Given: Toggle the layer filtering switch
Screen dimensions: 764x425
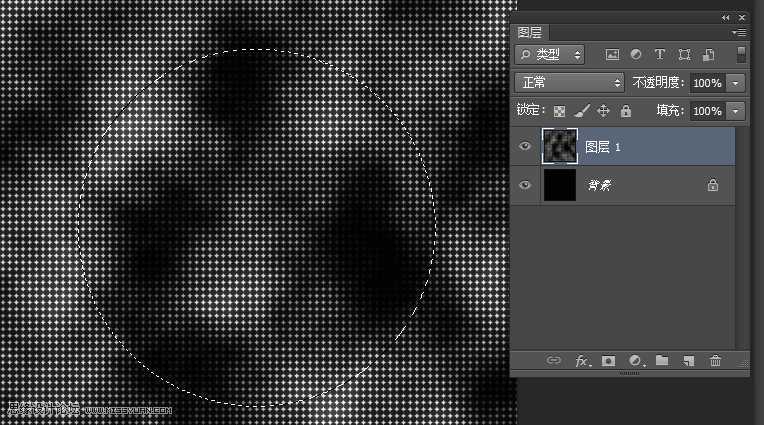Looking at the screenshot, I should pos(741,55).
